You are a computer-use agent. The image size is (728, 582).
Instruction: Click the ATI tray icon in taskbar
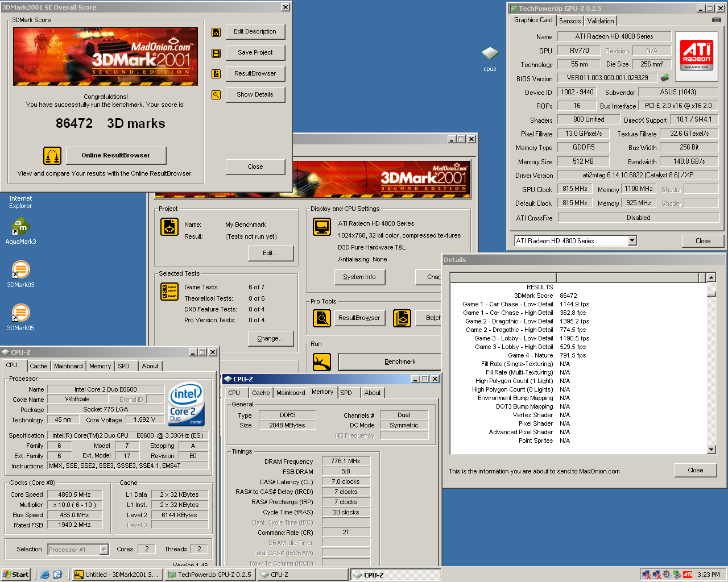tap(688, 575)
